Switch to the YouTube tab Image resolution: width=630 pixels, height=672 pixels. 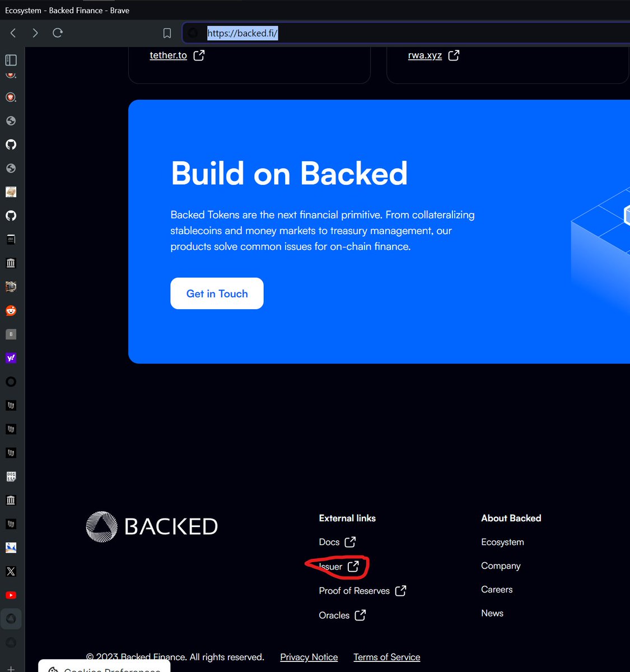11,595
